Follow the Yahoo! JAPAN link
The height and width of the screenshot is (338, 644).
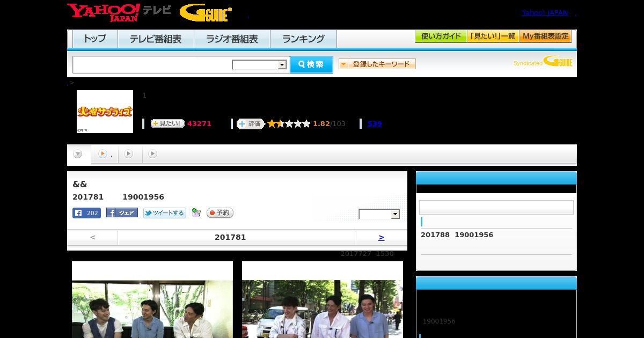(x=545, y=12)
